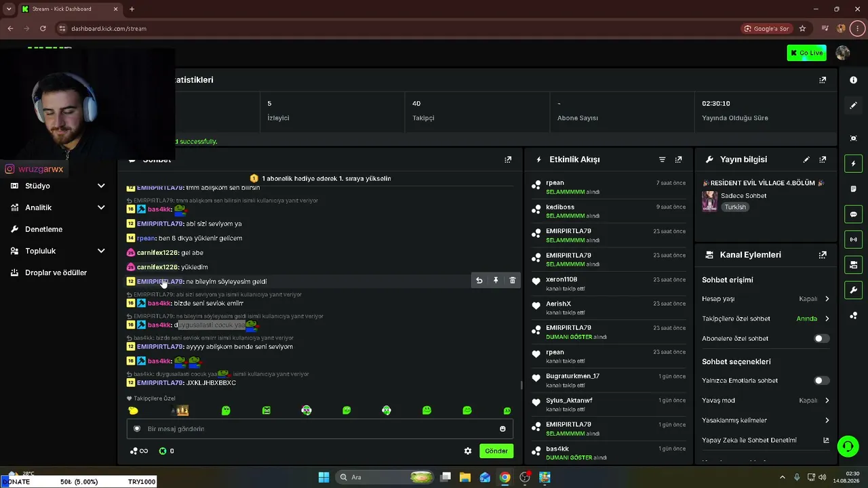Click the wrench icon in right sidebar
The height and width of the screenshot is (488, 868).
853,290
